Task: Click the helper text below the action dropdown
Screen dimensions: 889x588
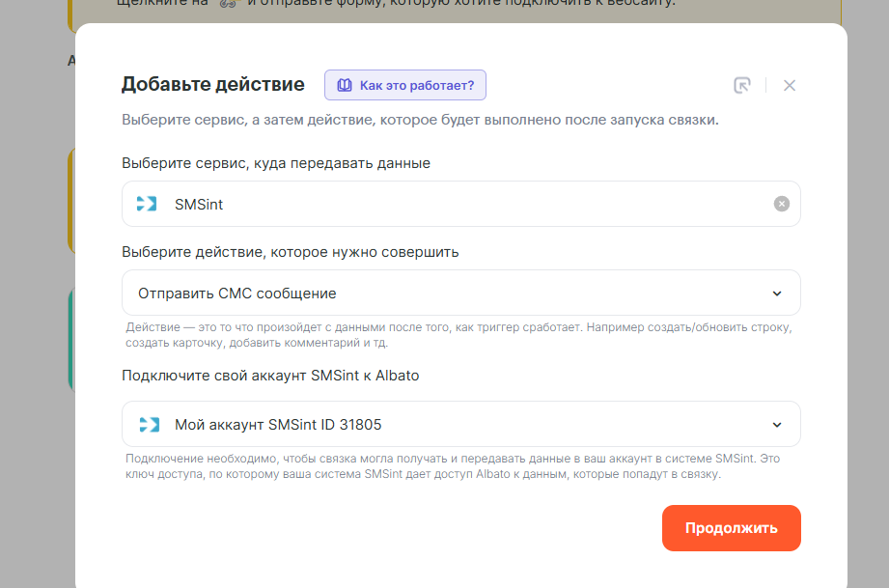Action: (x=458, y=335)
